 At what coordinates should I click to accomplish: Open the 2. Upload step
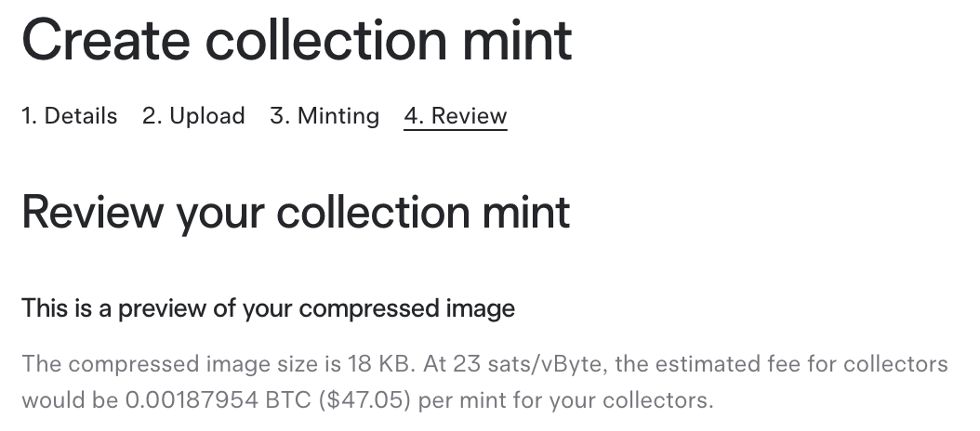click(193, 116)
